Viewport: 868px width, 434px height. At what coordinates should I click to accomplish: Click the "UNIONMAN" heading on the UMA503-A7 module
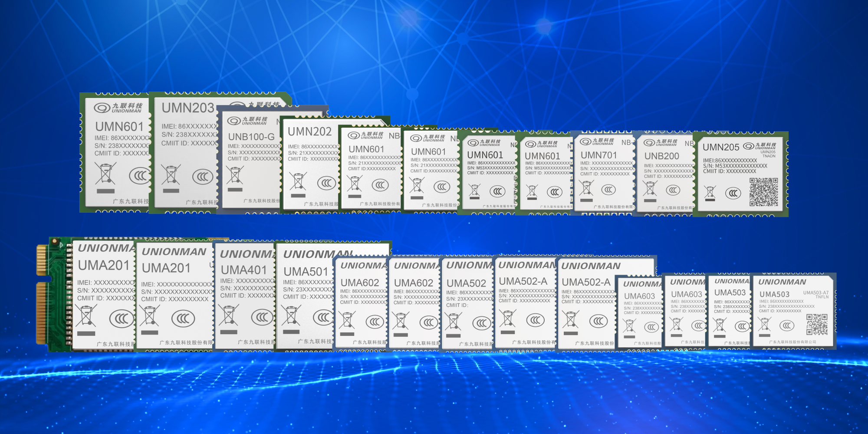click(782, 282)
